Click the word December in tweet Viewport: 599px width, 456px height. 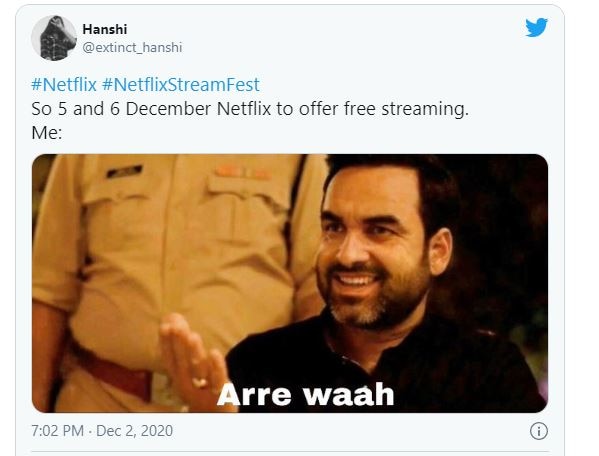pos(168,109)
